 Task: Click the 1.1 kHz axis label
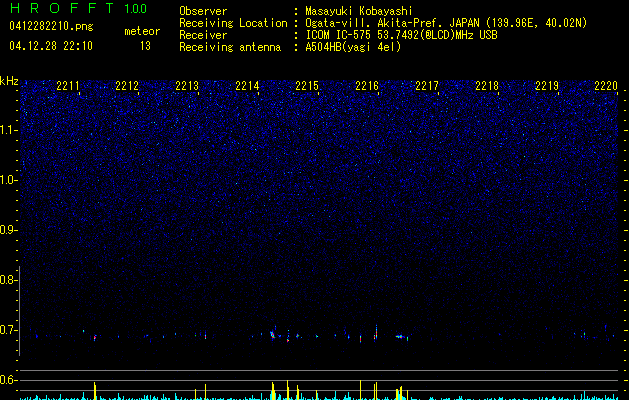9,130
